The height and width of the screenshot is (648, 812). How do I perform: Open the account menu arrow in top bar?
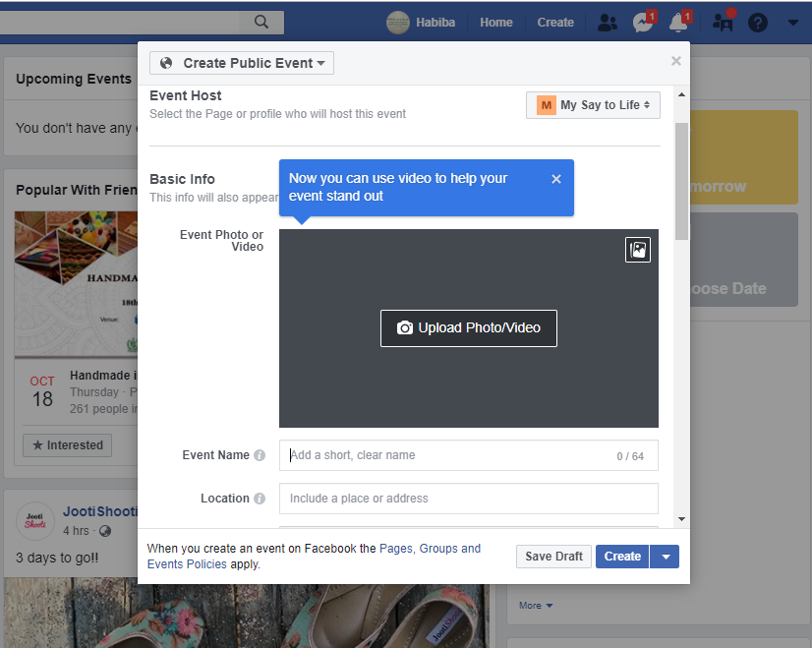tap(793, 23)
